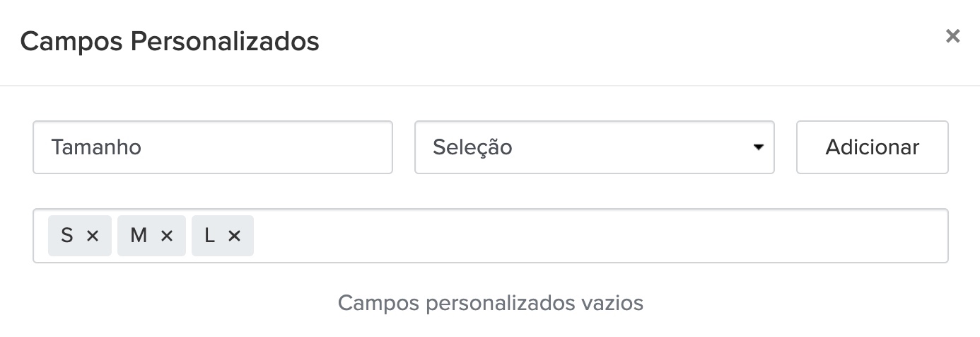Select the L option chip label
Image resolution: width=980 pixels, height=337 pixels.
209,236
